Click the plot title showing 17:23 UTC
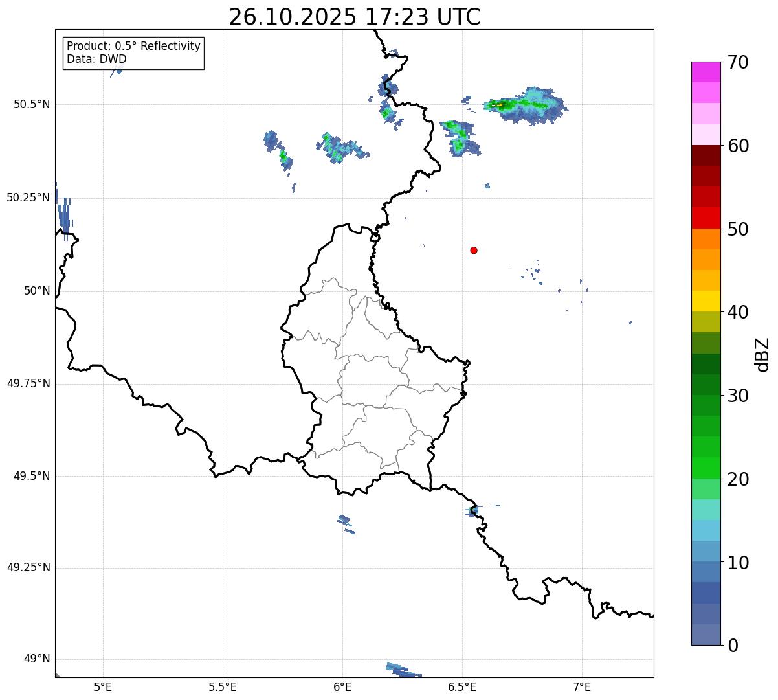The image size is (778, 700). (354, 17)
